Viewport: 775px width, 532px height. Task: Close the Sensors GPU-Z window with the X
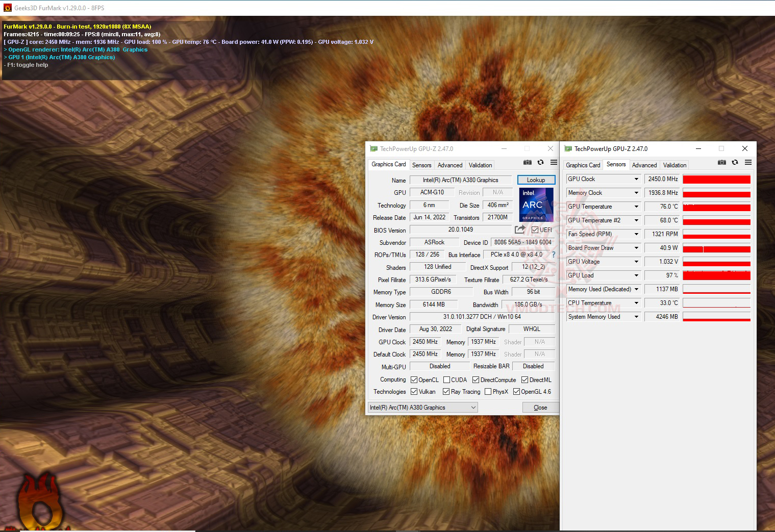click(x=745, y=148)
